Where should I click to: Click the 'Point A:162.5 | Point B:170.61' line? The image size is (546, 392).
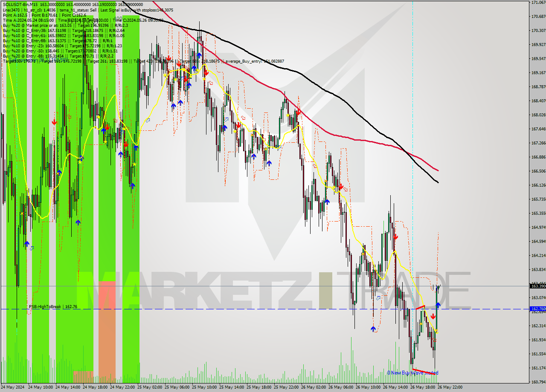[x=44, y=15]
